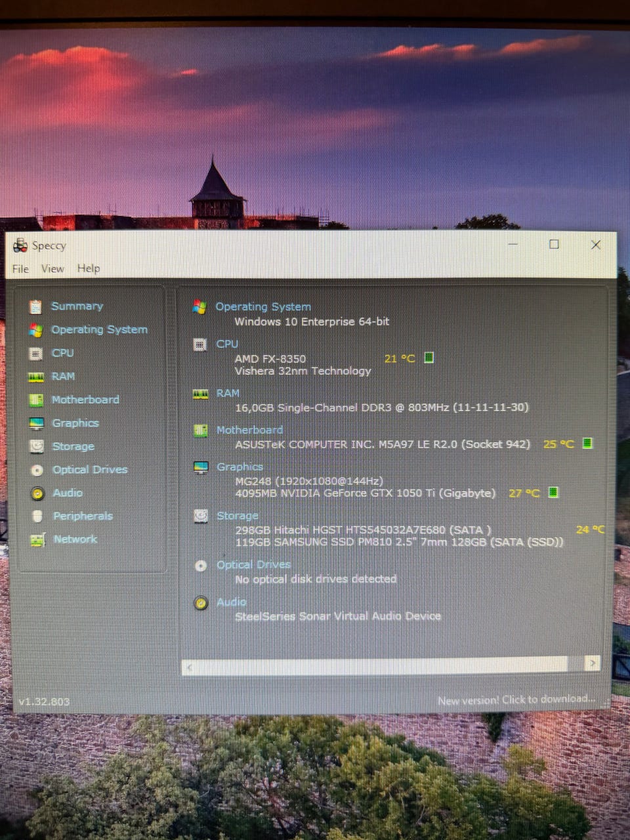Click the green CPU temperature indicator beside 21 °C
630x840 pixels.
tap(429, 358)
